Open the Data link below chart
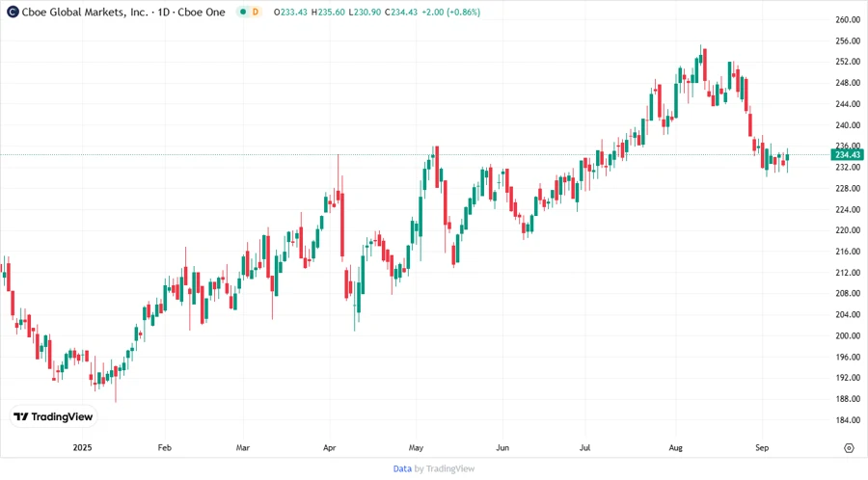This screenshot has width=868, height=480. click(402, 468)
